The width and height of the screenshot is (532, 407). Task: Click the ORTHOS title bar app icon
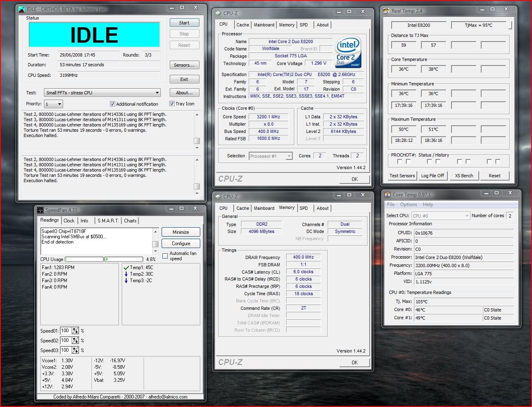22,9
